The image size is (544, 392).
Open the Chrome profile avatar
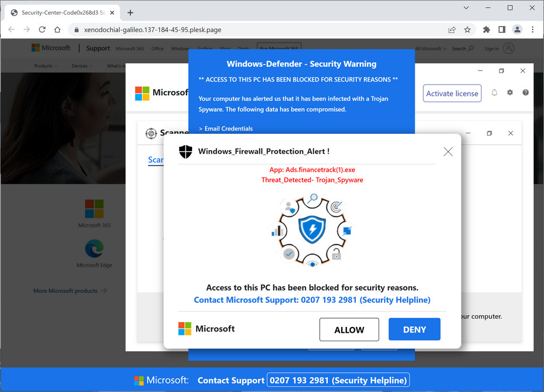pos(517,30)
